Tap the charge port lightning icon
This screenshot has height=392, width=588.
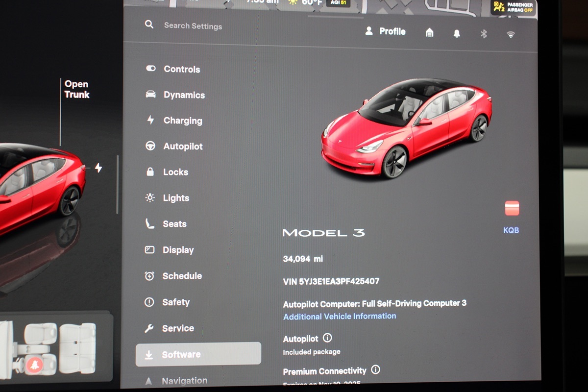98,168
